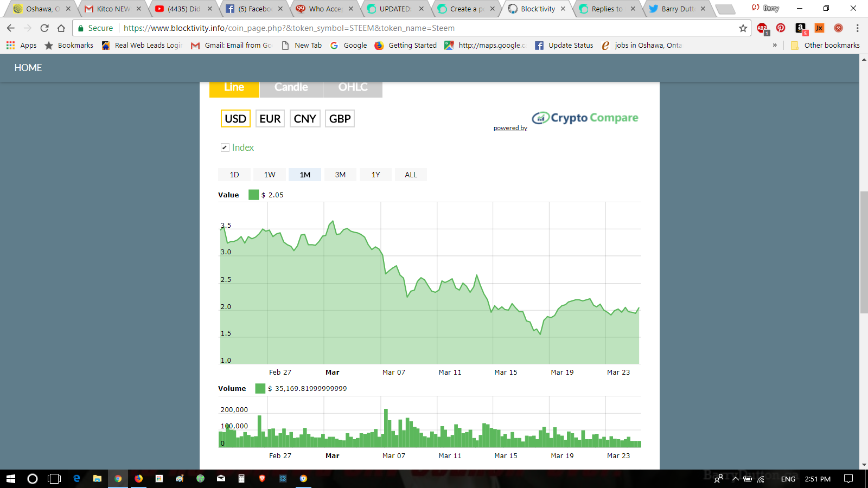Set chart range to 1W
868x488 pixels.
pyautogui.click(x=270, y=175)
